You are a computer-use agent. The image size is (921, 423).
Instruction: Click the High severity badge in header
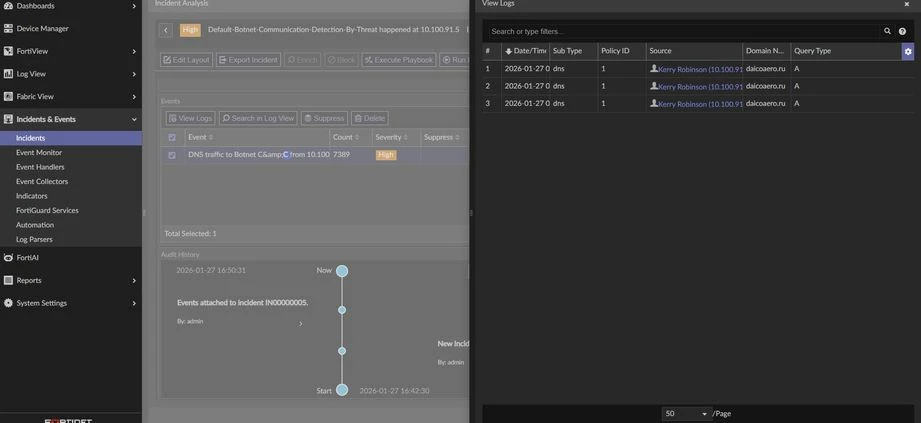point(190,30)
